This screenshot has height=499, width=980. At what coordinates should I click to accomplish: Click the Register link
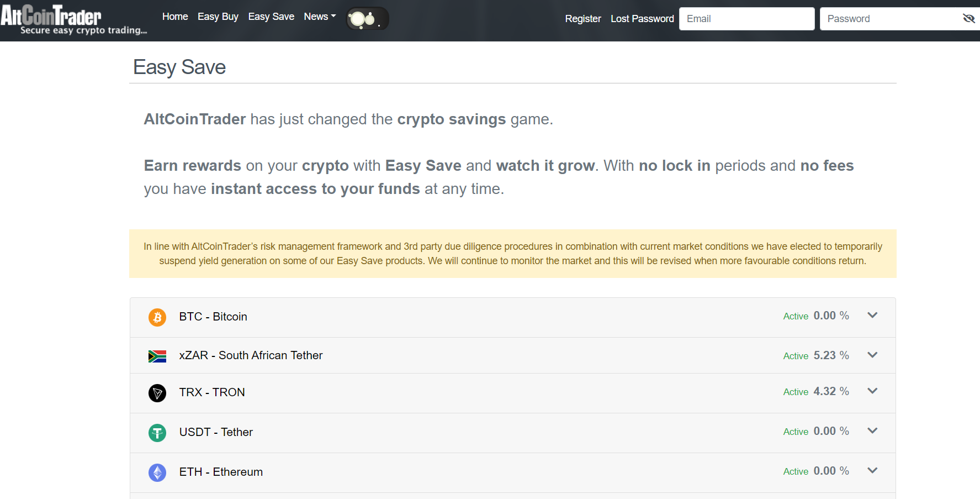(583, 19)
